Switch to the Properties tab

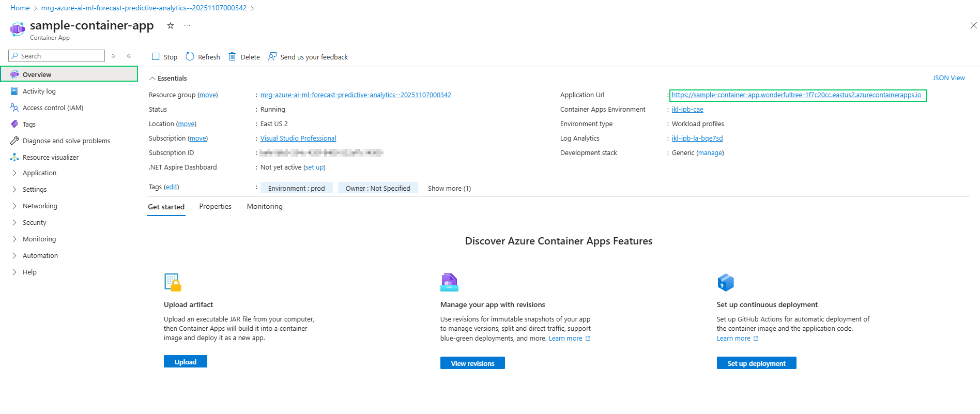click(x=215, y=206)
